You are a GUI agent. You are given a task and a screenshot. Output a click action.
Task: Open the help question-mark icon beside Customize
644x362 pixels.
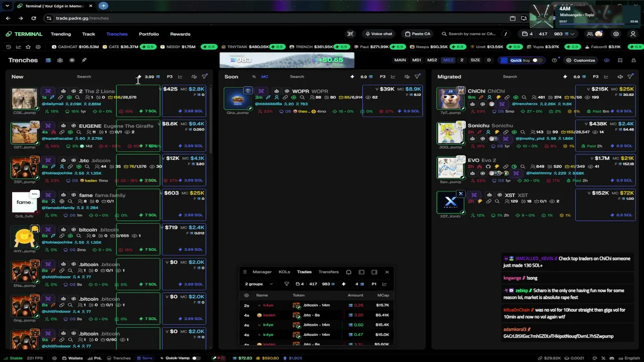coord(554,60)
